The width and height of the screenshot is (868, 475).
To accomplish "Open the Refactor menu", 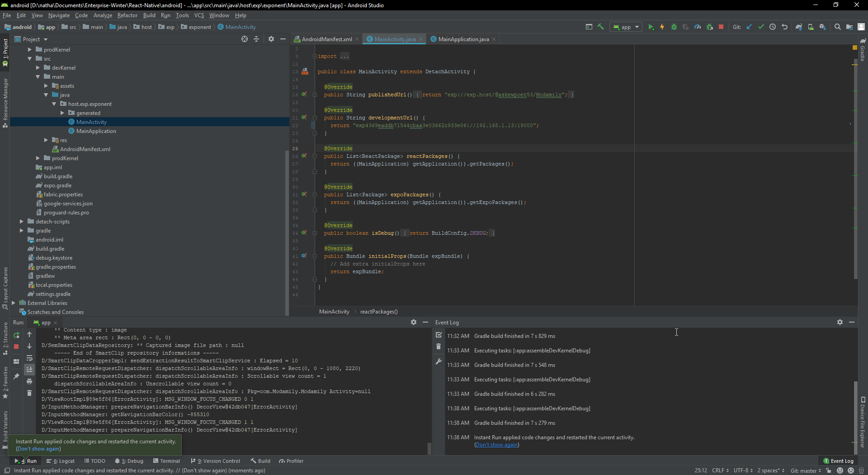I will pyautogui.click(x=127, y=15).
